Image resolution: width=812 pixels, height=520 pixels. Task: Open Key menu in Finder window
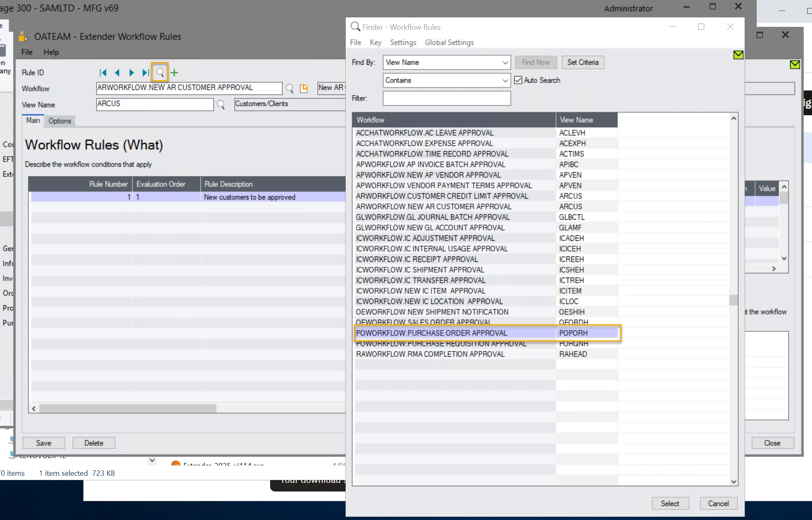tap(375, 42)
